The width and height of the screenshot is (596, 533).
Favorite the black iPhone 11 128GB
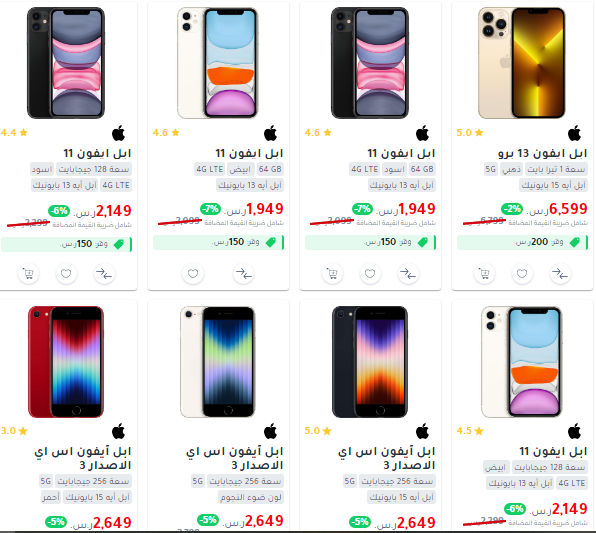pos(66,273)
